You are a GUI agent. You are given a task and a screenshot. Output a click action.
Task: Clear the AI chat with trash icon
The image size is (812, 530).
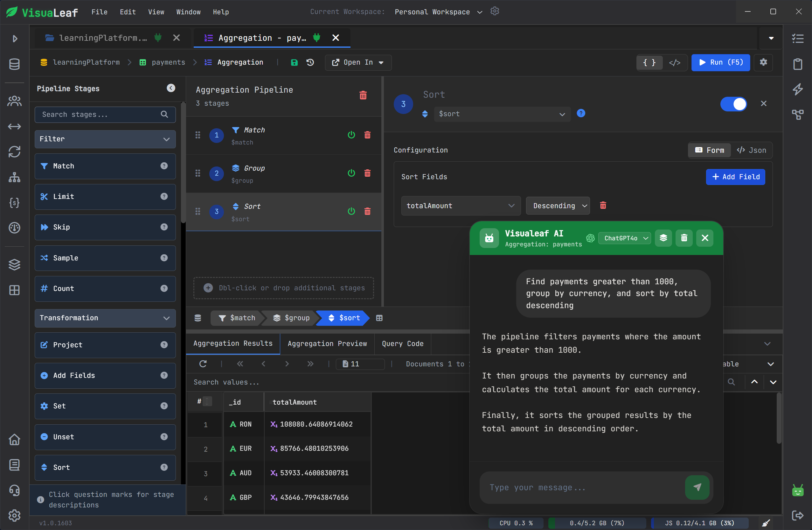pos(684,238)
